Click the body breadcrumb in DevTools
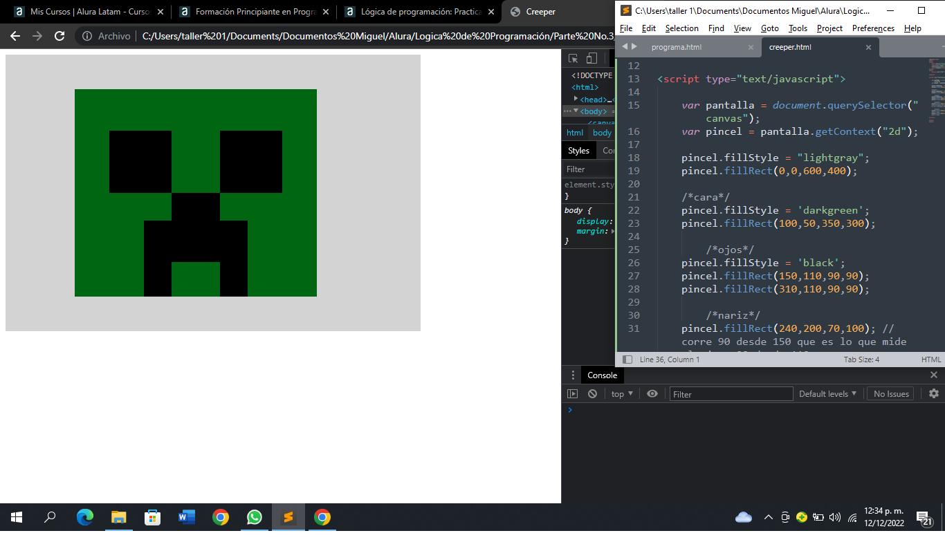The width and height of the screenshot is (945, 560). click(602, 133)
